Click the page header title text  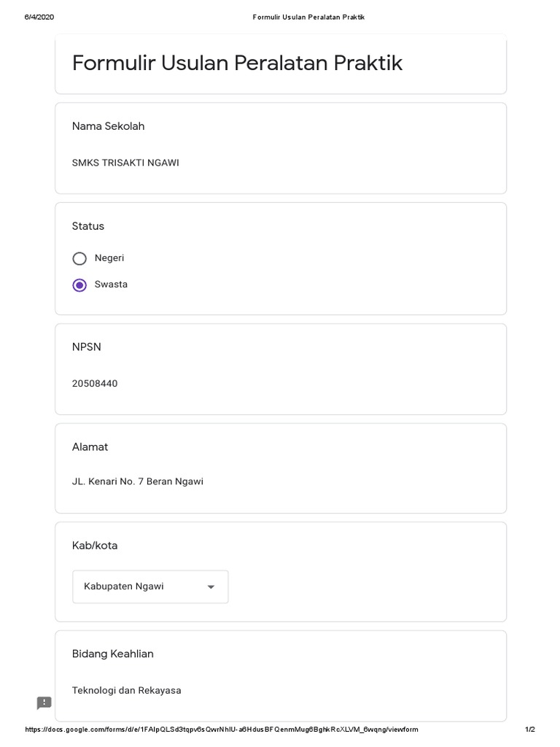pos(308,17)
